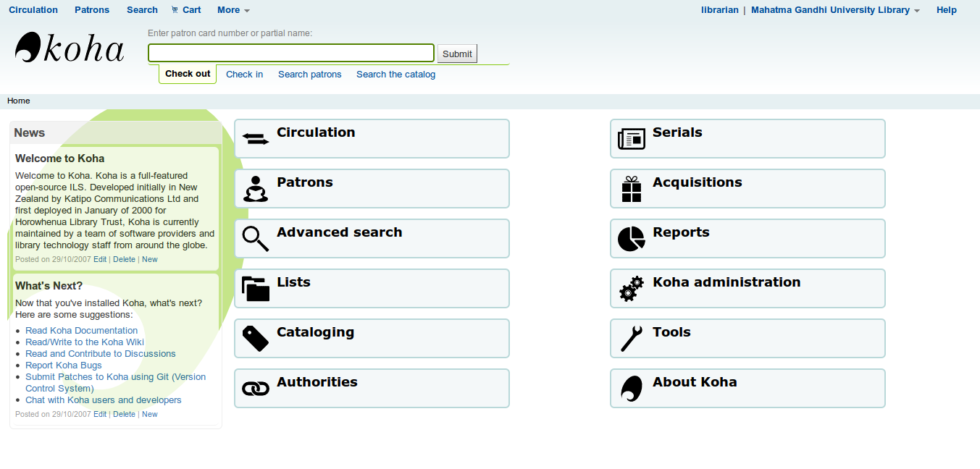
Task: Click the Submit button
Action: pyautogui.click(x=457, y=54)
